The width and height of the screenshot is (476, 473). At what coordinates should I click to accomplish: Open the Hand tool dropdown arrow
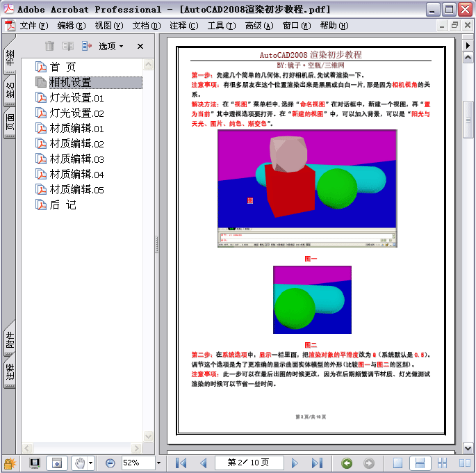[91, 463]
